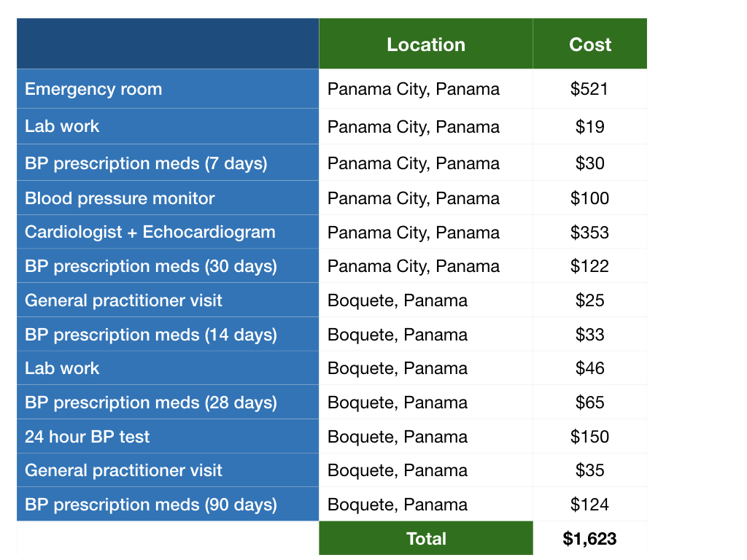Click the 24 hour BP test cell
Image resolution: width=747 pixels, height=560 pixels.
pos(87,437)
